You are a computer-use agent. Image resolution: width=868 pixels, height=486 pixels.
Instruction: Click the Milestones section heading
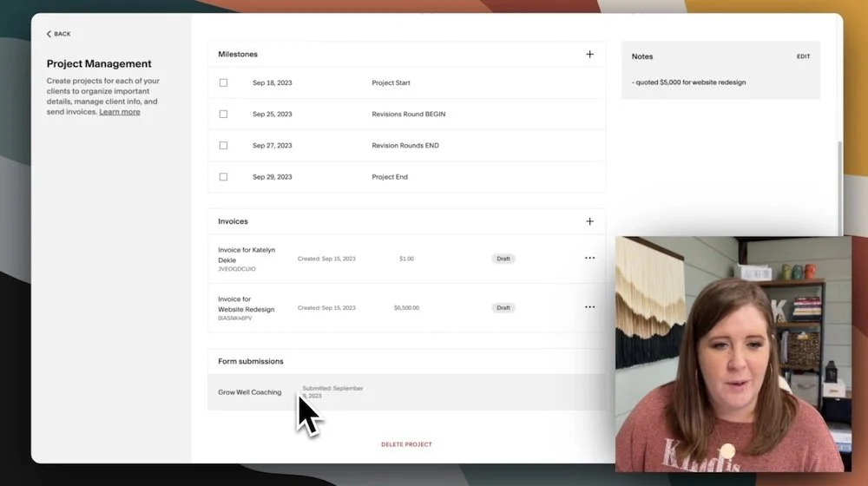tap(238, 55)
